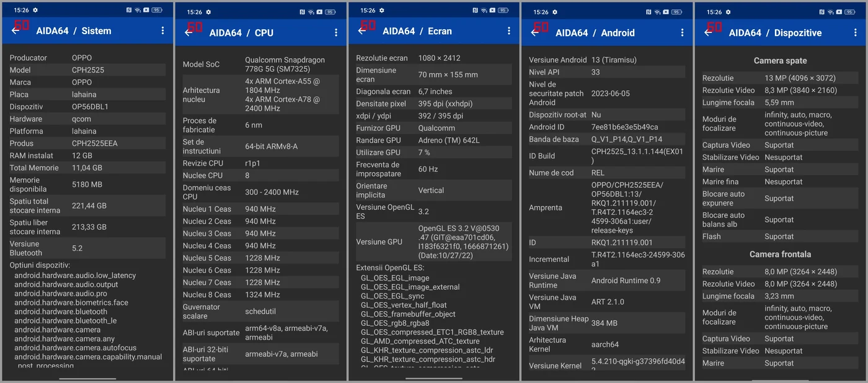Go back from the AIDA64 Sistem screen
This screenshot has width=868, height=383.
click(x=15, y=30)
